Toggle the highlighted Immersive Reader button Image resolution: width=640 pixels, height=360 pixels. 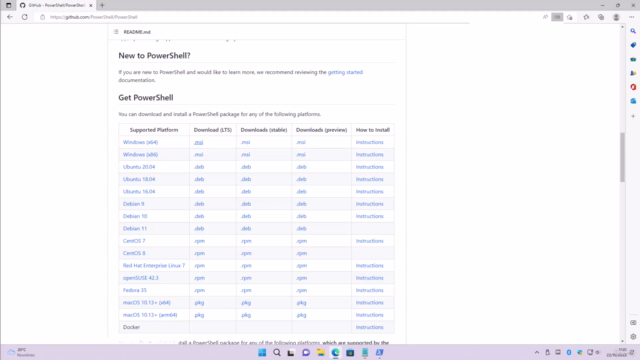[557, 17]
